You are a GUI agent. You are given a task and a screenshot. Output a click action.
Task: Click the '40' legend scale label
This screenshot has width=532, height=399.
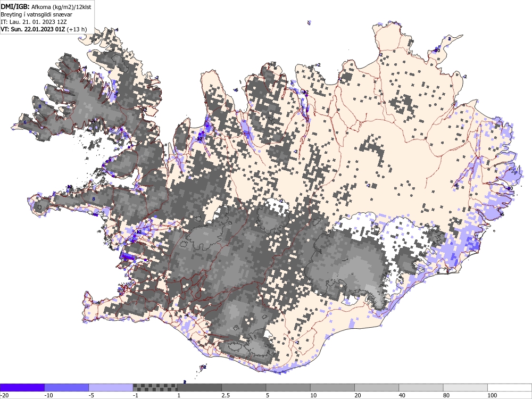click(402, 395)
